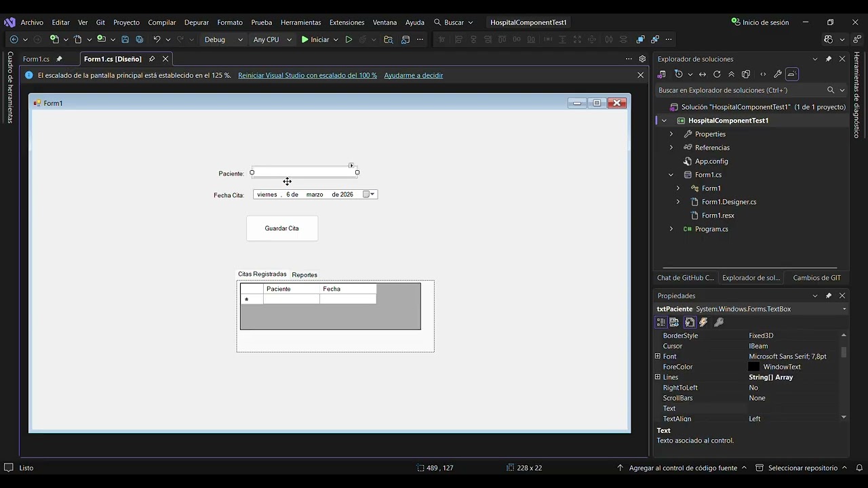The image size is (868, 488).
Task: Unpin the Form1.cs tab
Action: coord(59,59)
